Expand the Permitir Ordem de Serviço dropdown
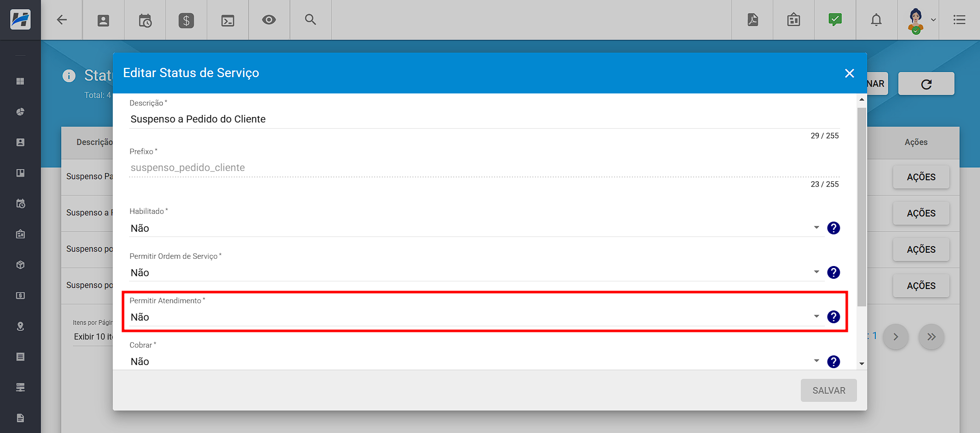Screen dimensions: 980x433 pyautogui.click(x=476, y=273)
